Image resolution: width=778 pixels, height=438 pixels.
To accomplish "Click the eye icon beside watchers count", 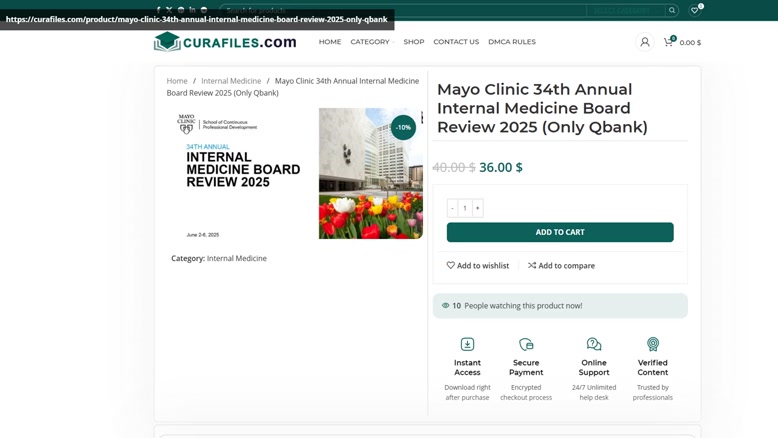I will point(446,306).
